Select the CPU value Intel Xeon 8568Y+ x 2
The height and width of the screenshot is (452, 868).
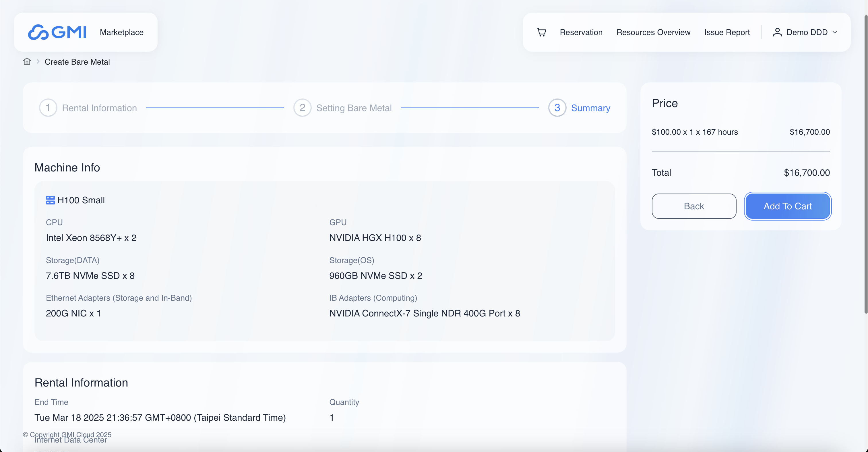pos(91,238)
